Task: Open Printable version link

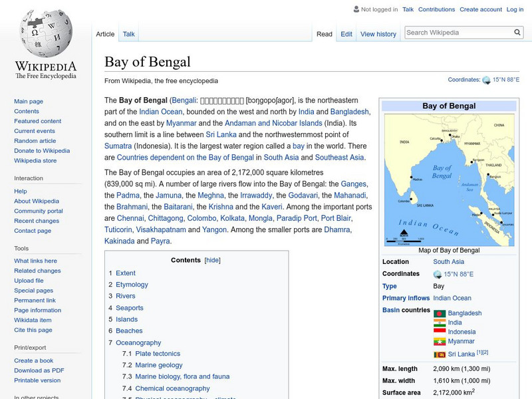Action: [37, 380]
